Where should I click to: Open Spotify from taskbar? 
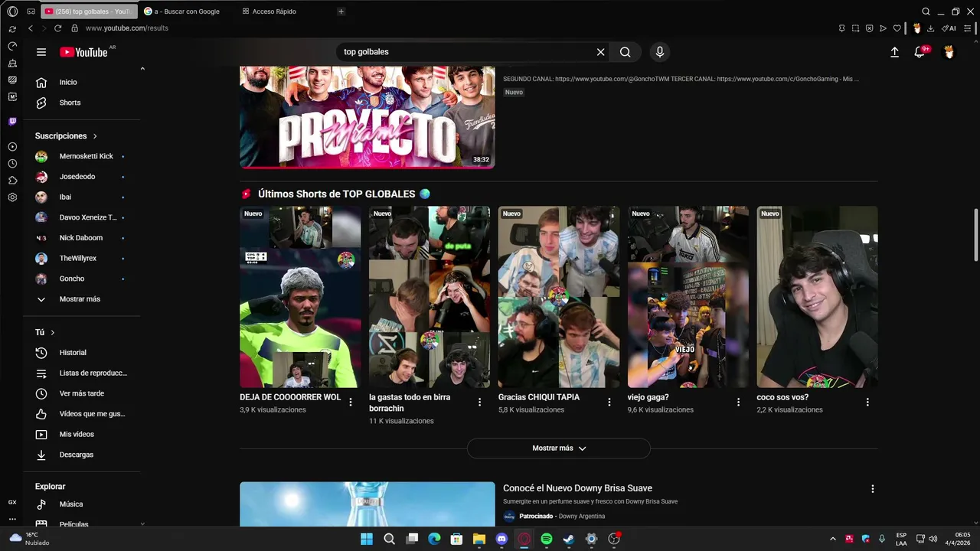[547, 539]
